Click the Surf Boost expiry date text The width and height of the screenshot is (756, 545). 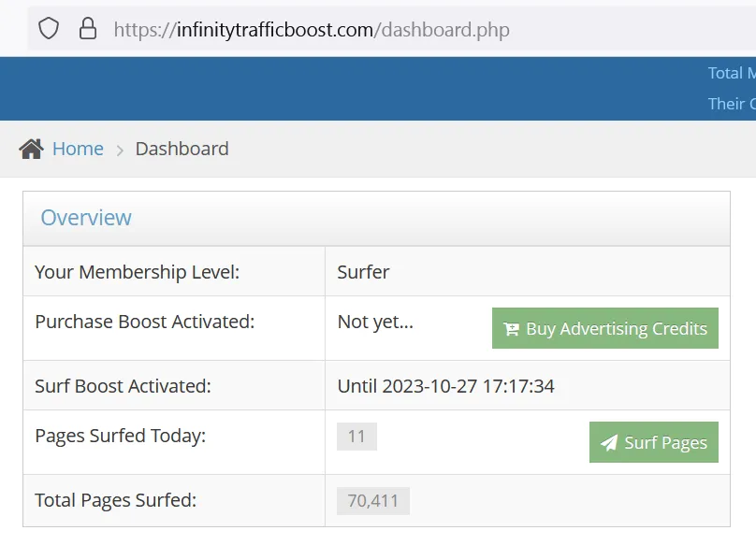pos(445,386)
